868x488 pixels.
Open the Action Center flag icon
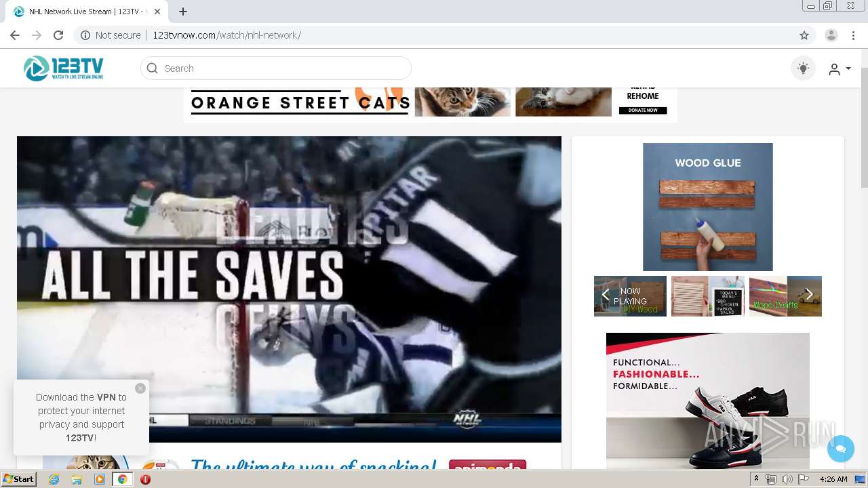click(x=804, y=479)
